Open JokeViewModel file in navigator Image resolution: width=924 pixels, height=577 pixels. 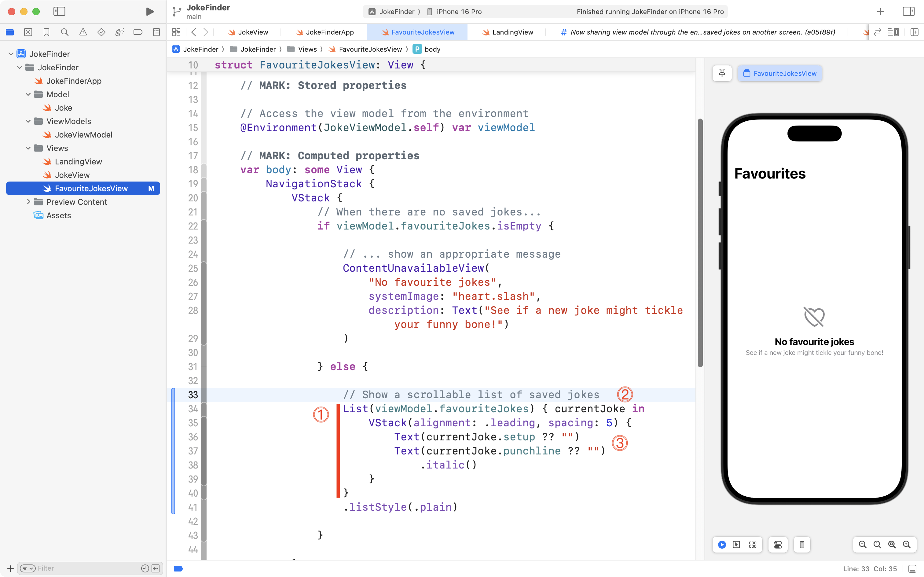pyautogui.click(x=83, y=135)
